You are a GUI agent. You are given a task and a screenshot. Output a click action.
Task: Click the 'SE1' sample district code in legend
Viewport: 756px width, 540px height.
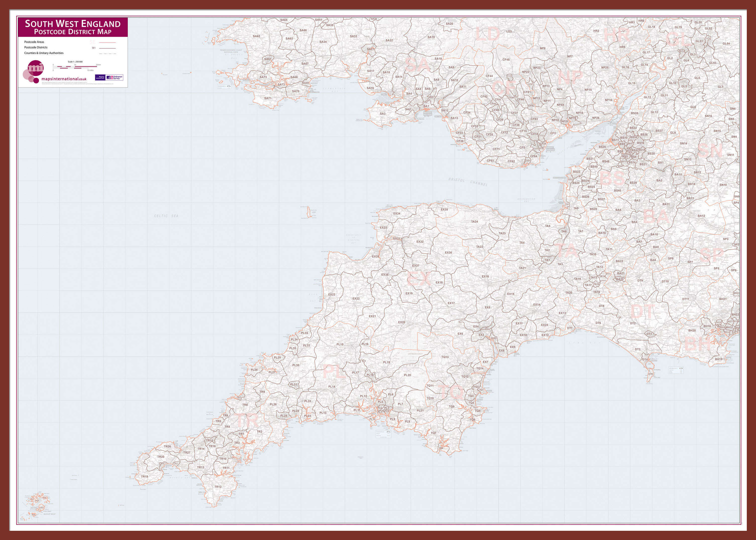tap(94, 48)
